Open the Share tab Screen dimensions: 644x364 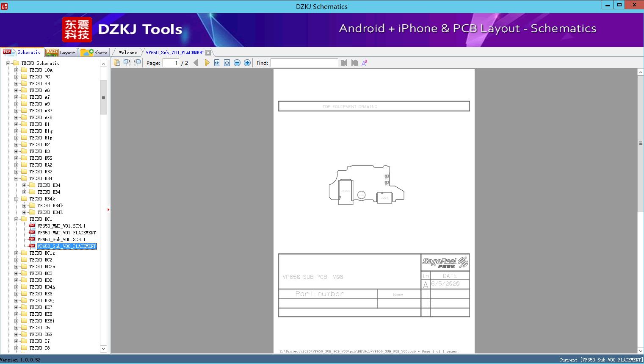point(94,53)
